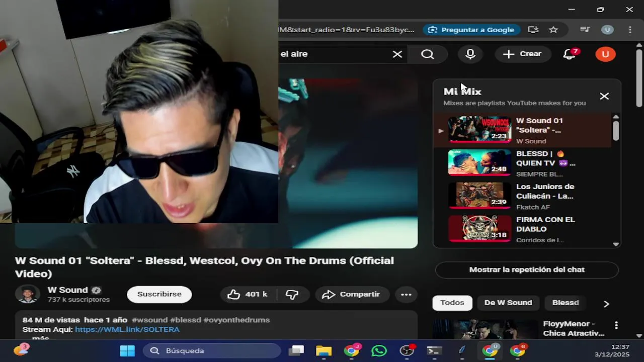
Task: Open Chrome's three-dot menu
Action: point(630,30)
